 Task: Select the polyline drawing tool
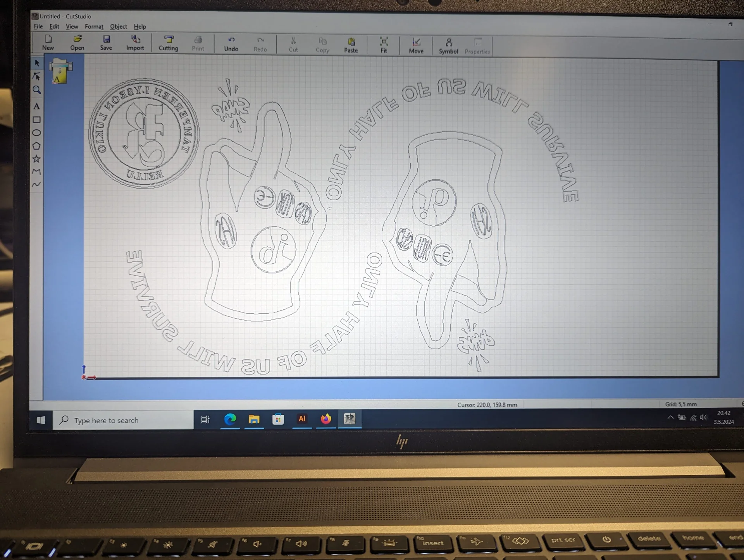pos(37,172)
